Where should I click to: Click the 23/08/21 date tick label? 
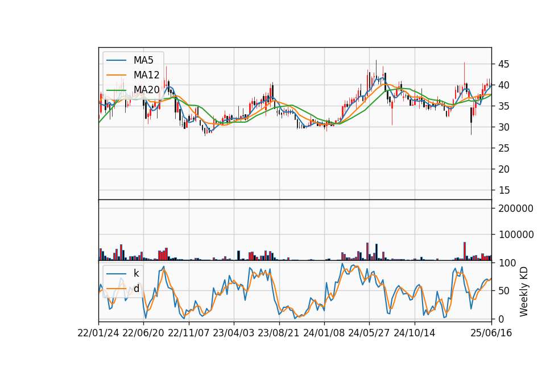pos(279,333)
